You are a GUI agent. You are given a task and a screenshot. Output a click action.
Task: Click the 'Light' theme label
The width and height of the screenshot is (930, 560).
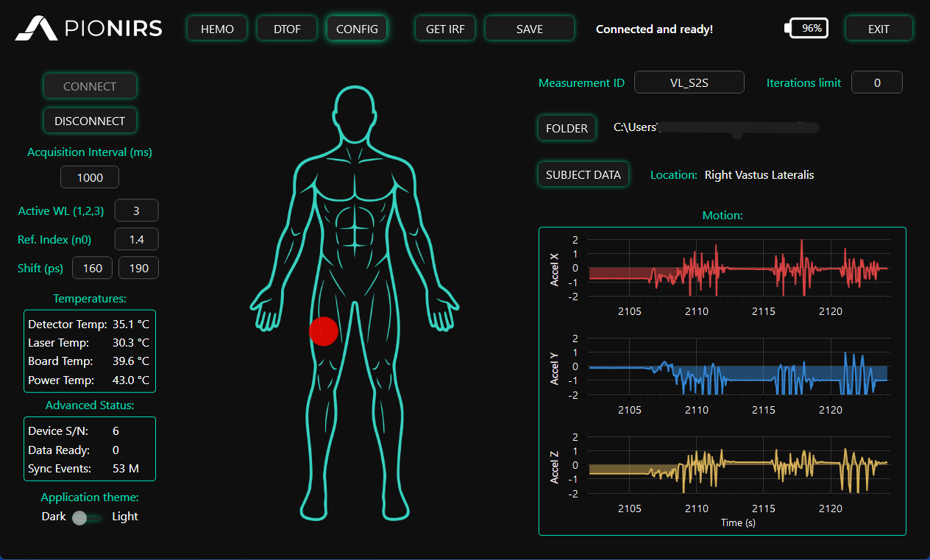(125, 516)
